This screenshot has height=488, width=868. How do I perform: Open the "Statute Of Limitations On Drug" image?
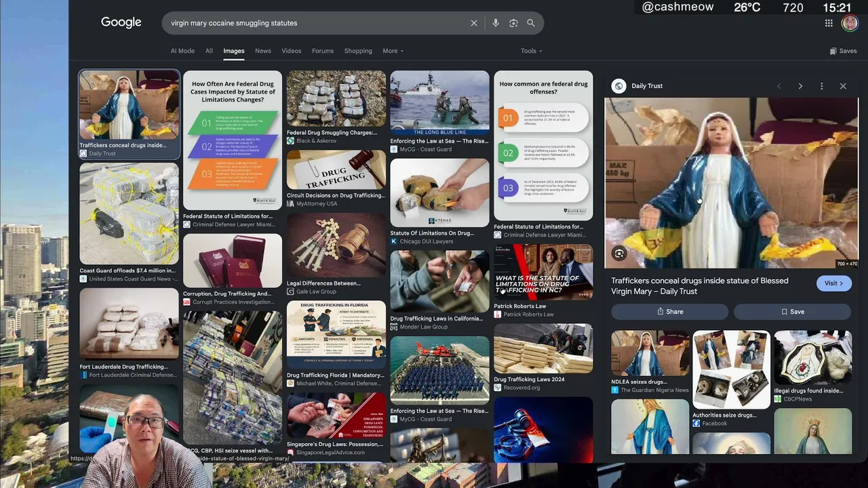[x=439, y=193]
